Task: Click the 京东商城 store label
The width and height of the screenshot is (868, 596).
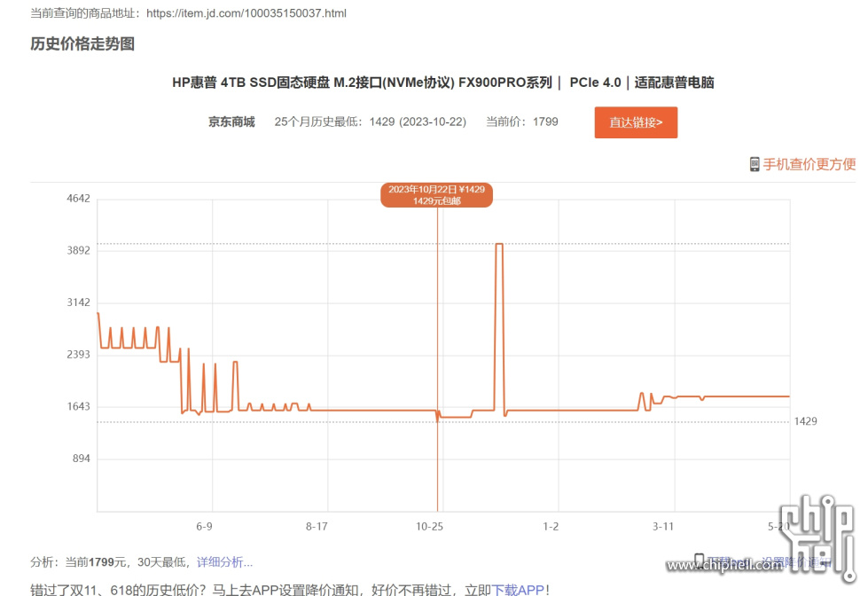Action: (231, 122)
